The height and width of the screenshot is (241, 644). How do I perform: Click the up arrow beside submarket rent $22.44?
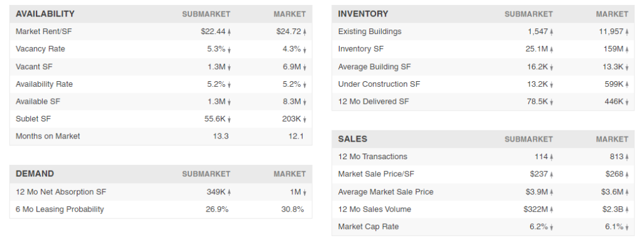229,32
